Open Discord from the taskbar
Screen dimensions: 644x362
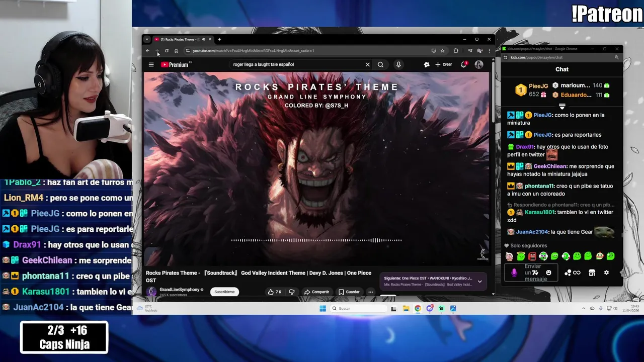(430, 309)
